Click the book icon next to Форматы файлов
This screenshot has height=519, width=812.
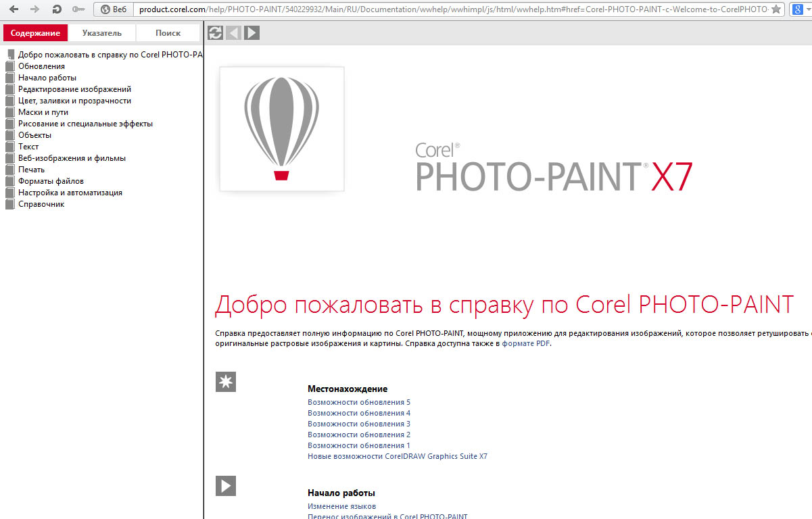coord(9,181)
